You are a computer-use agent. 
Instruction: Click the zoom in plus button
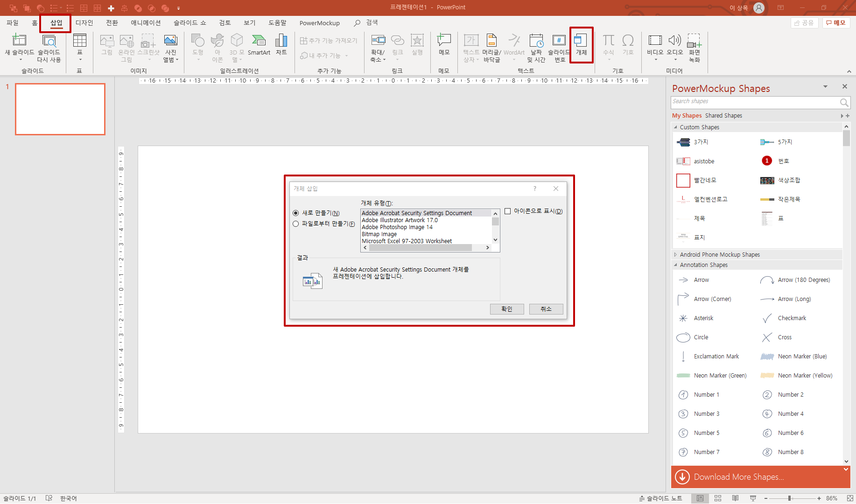819,498
